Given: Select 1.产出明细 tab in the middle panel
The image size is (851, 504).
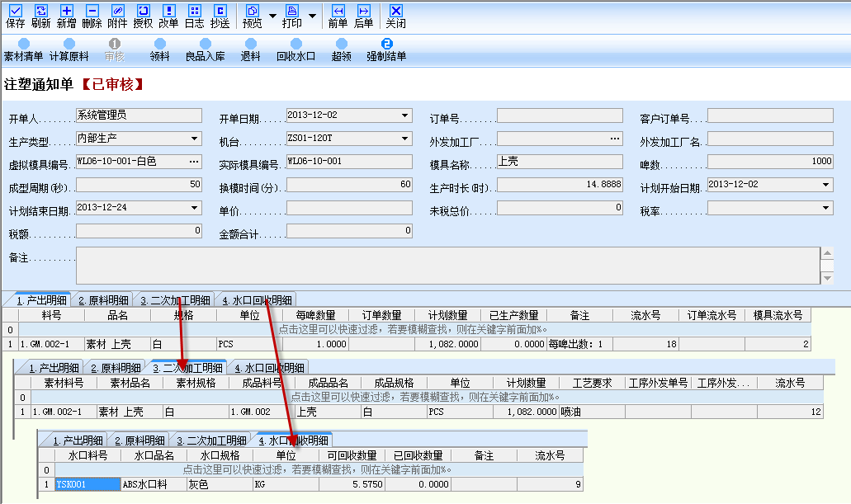Looking at the screenshot, I should click(54, 368).
